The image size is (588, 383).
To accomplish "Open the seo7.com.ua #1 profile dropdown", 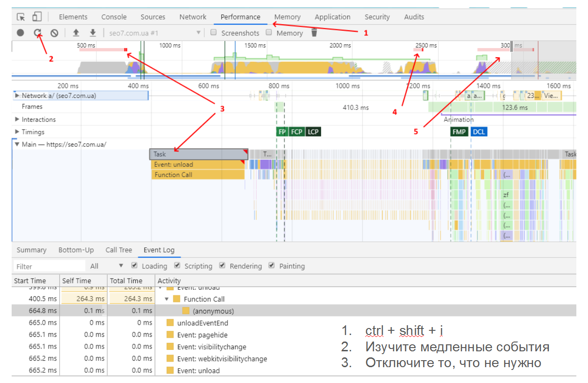I will click(198, 33).
